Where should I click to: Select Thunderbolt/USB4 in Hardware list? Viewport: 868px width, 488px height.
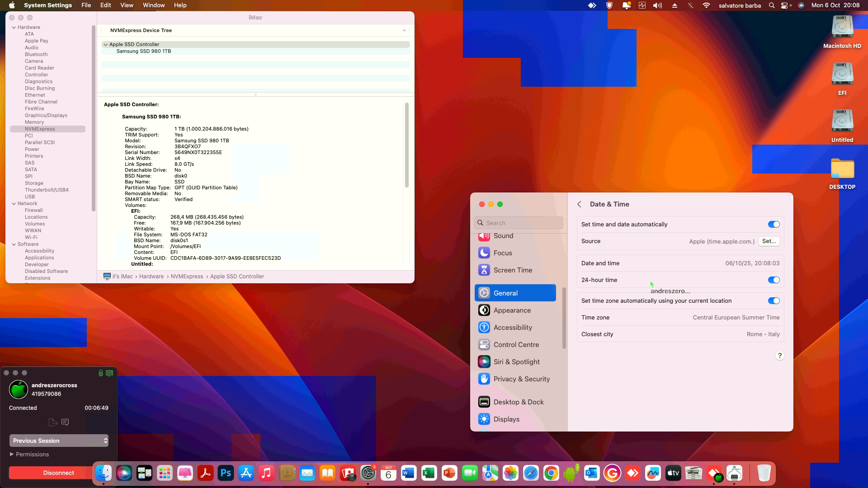click(x=47, y=190)
